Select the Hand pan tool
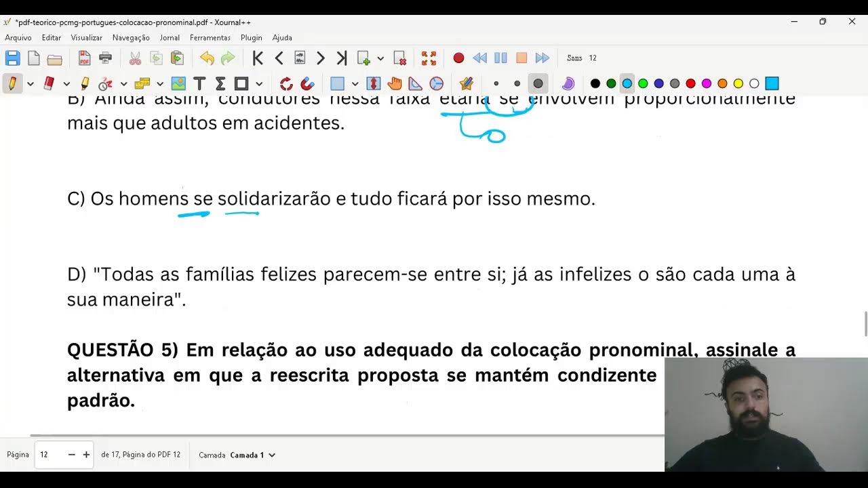This screenshot has width=868, height=488. point(395,83)
